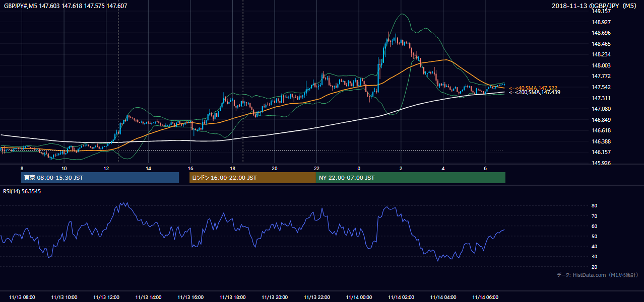This screenshot has height=302, width=644.
Task: Click price axis value 147.311
Action: 601,98
